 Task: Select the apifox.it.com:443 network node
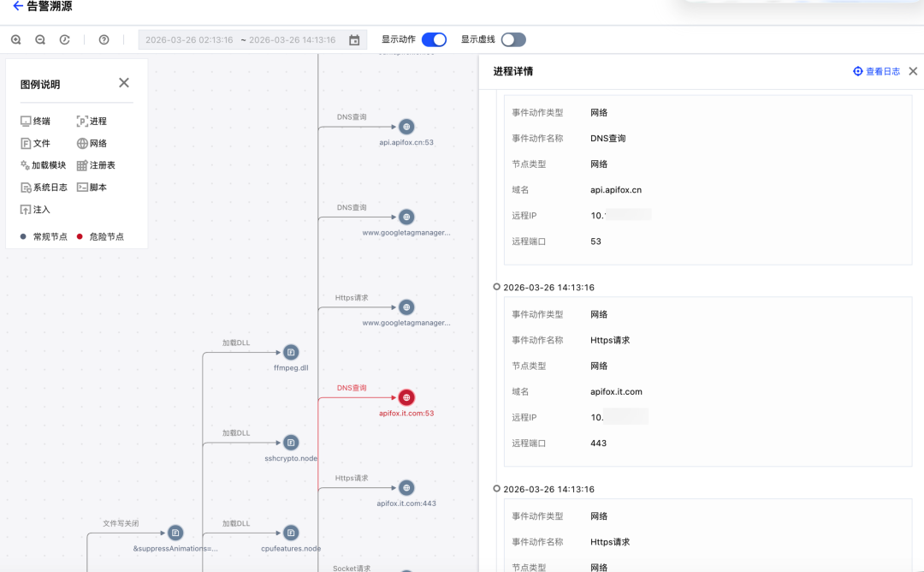(406, 488)
